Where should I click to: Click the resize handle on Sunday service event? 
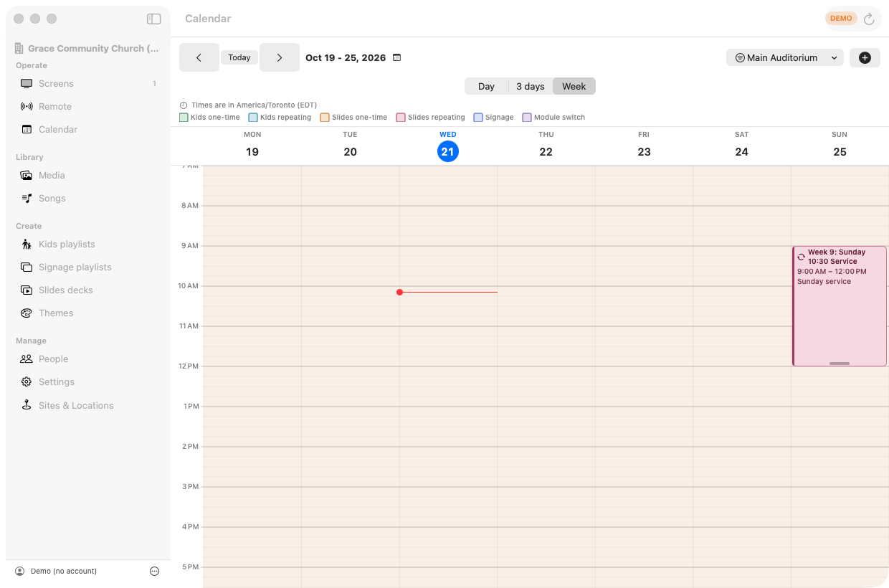[x=840, y=364]
